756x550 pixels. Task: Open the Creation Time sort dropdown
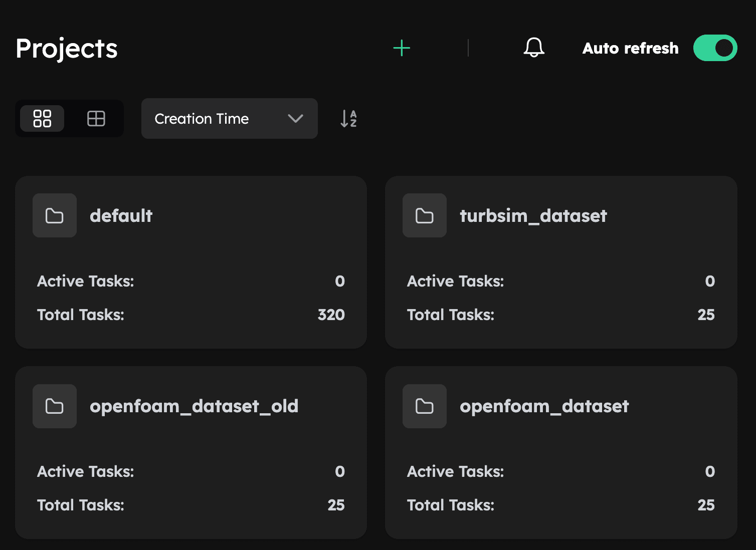tap(229, 119)
